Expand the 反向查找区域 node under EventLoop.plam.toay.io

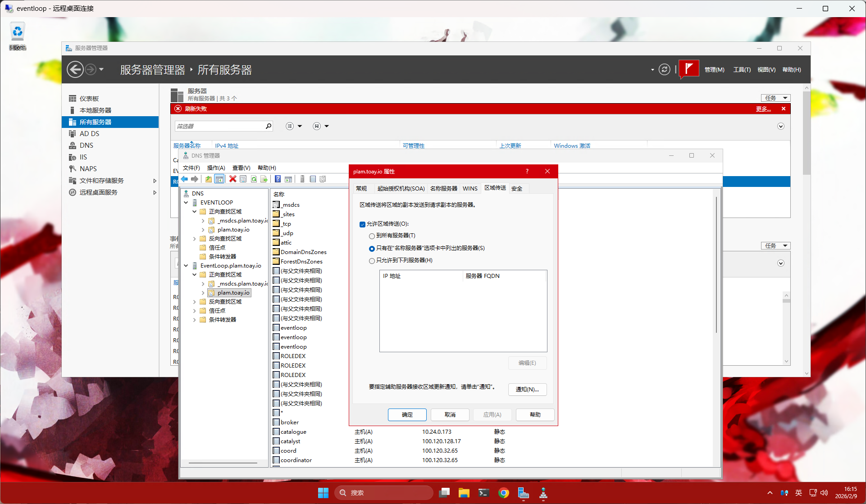point(195,302)
